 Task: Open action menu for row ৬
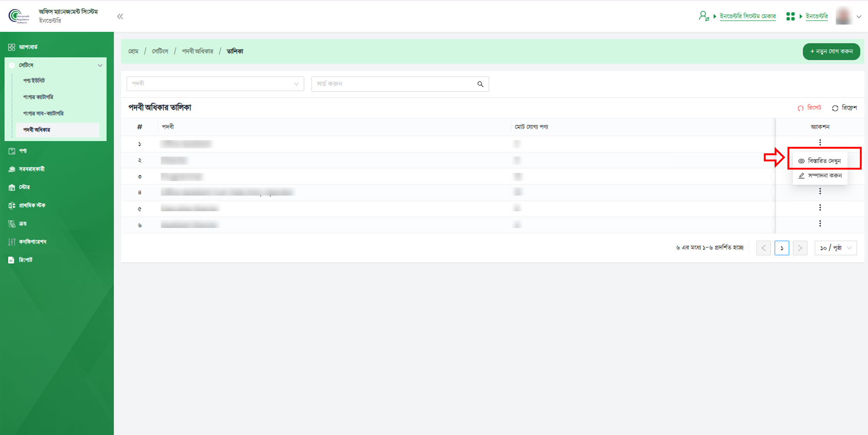point(820,223)
